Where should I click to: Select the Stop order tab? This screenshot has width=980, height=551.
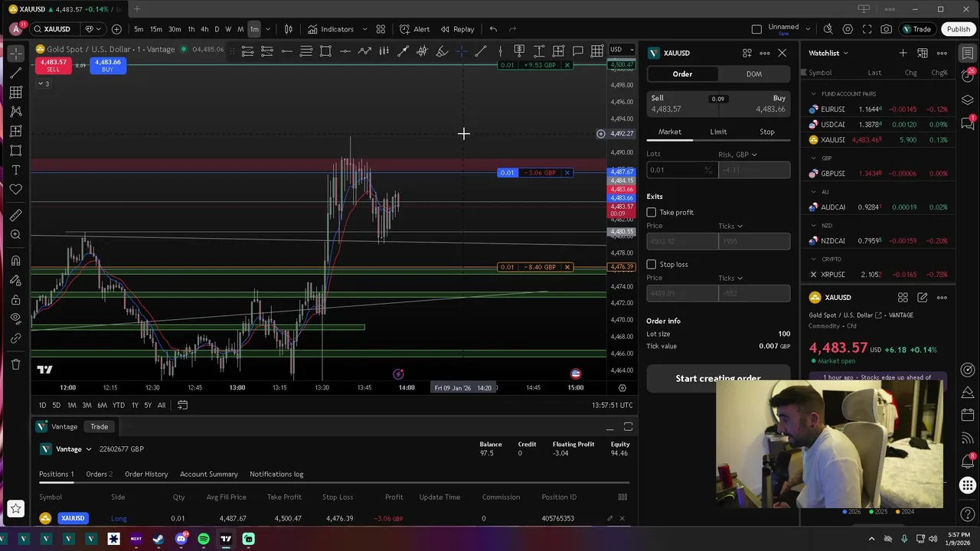coord(766,132)
